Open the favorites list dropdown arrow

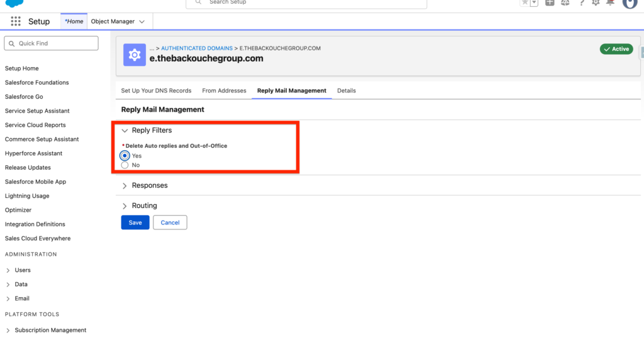click(534, 3)
